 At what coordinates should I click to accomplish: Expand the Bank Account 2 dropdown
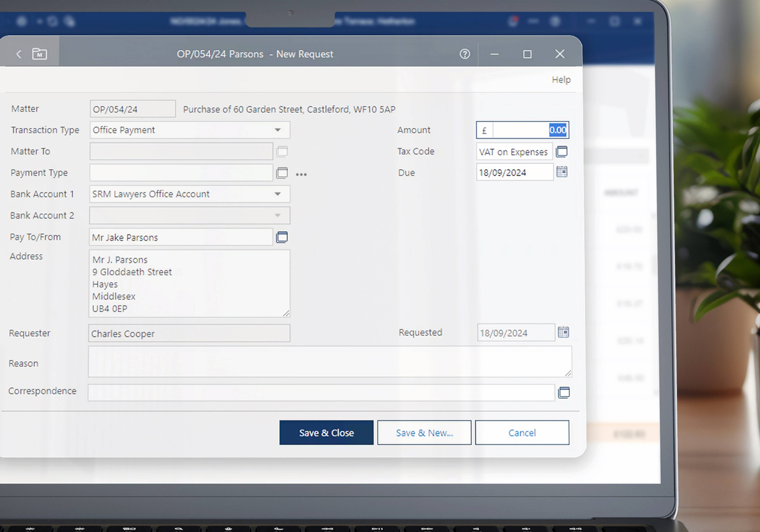pyautogui.click(x=278, y=216)
